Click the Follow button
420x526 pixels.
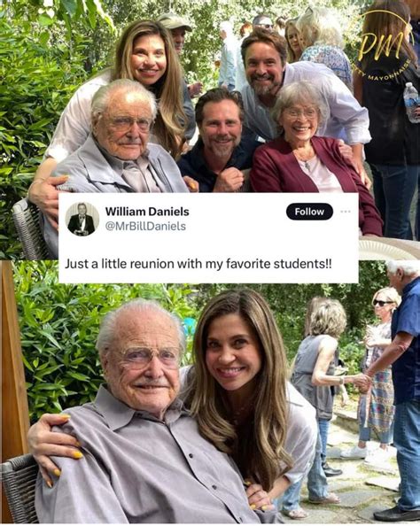click(x=309, y=212)
